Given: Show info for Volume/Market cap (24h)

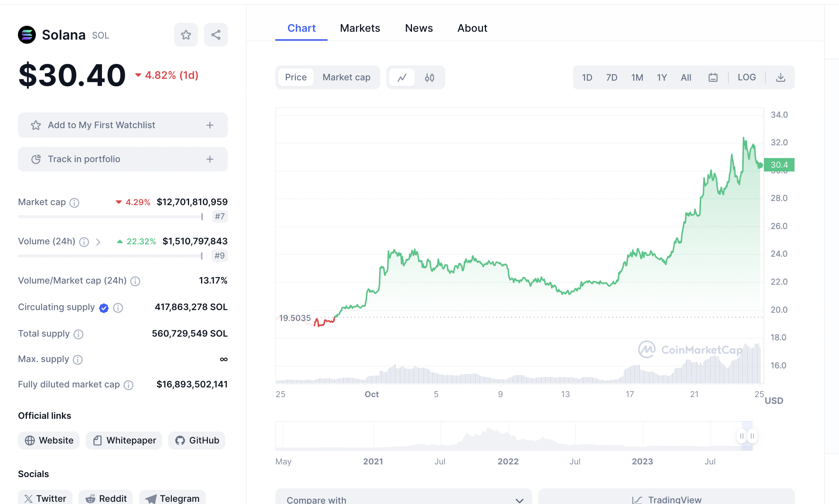Looking at the screenshot, I should click(135, 281).
